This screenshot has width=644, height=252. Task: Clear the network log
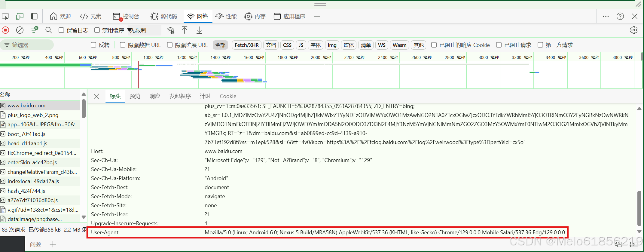click(x=20, y=30)
